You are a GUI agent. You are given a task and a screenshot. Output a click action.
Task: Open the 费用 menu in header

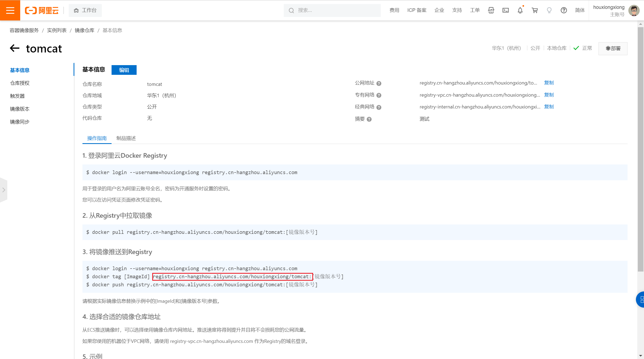tap(394, 10)
